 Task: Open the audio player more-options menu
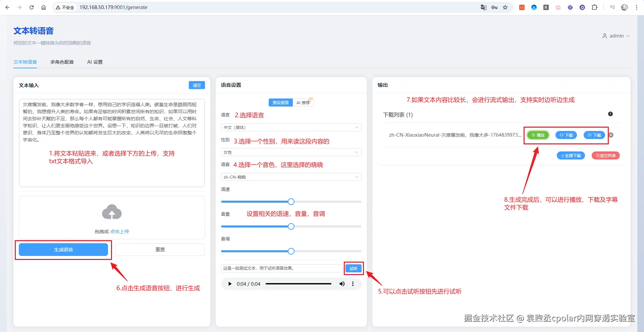pyautogui.click(x=353, y=284)
